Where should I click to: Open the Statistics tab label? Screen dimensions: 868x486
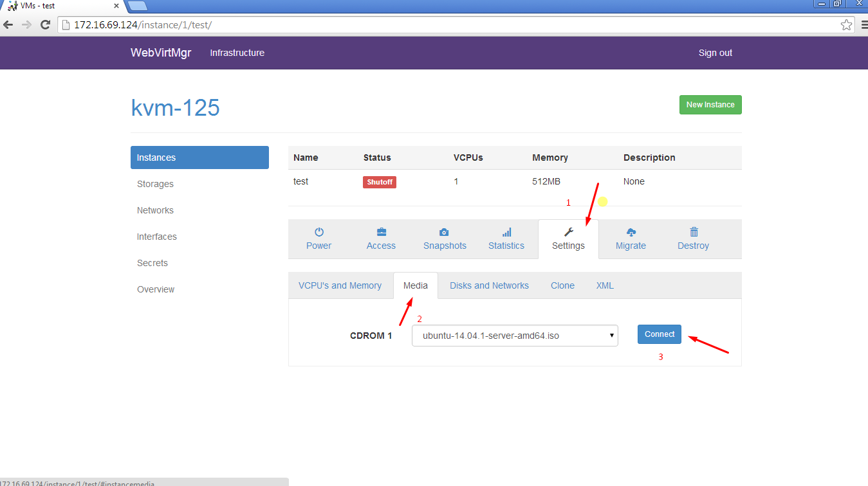(x=506, y=246)
